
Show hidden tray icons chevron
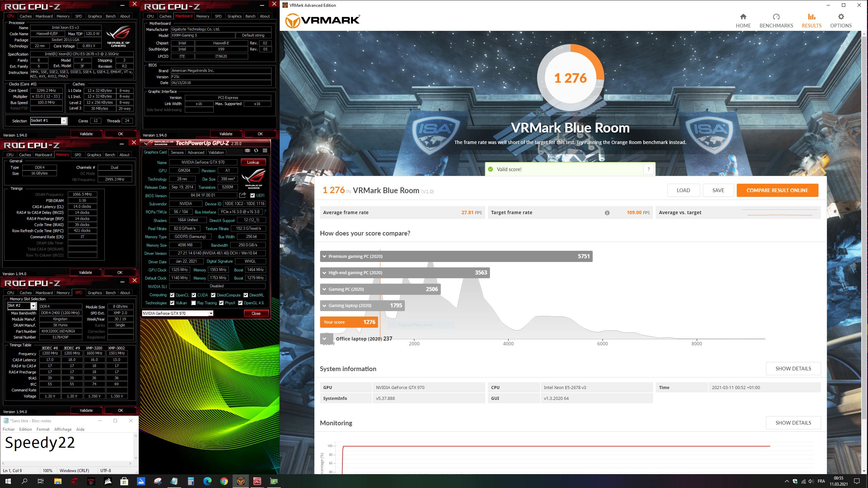[786, 481]
